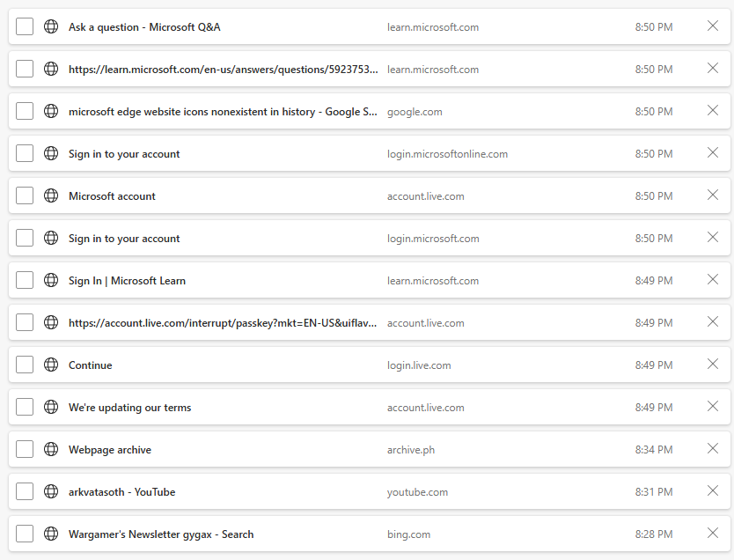Delete the passkey interrupt URL entry with X
The width and height of the screenshot is (734, 560).
click(x=713, y=321)
